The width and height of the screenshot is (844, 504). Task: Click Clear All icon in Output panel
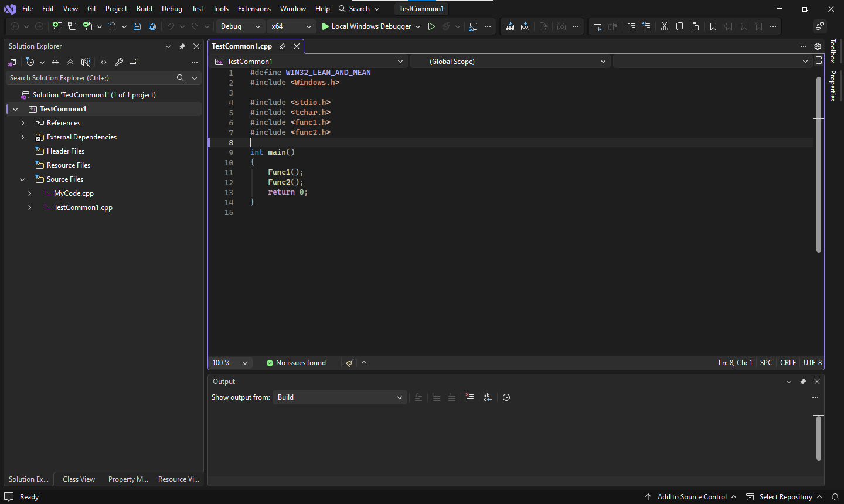[469, 397]
